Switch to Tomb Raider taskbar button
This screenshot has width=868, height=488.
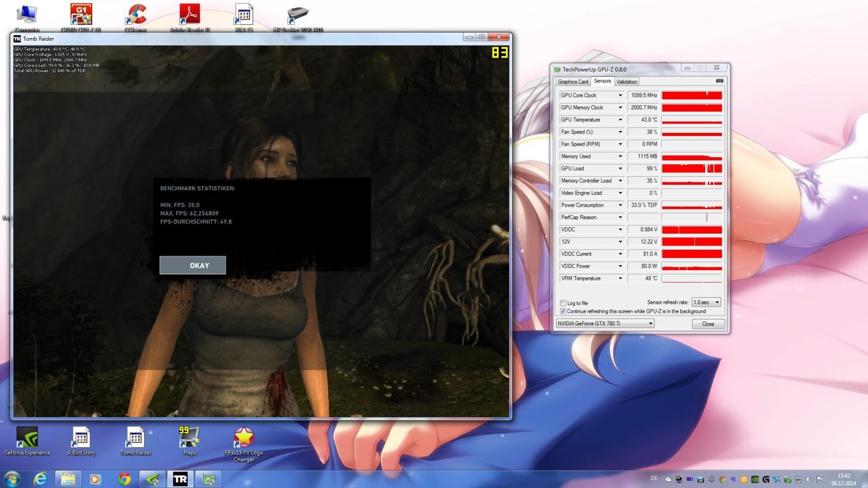click(180, 479)
